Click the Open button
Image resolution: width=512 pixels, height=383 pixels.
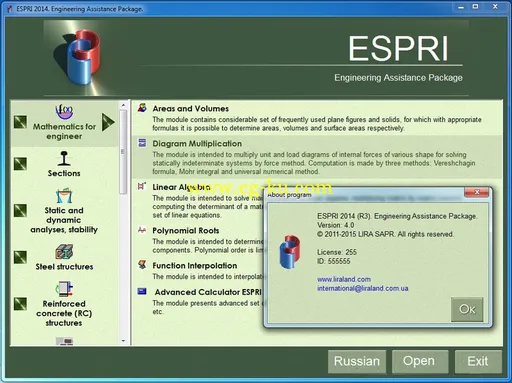point(420,361)
